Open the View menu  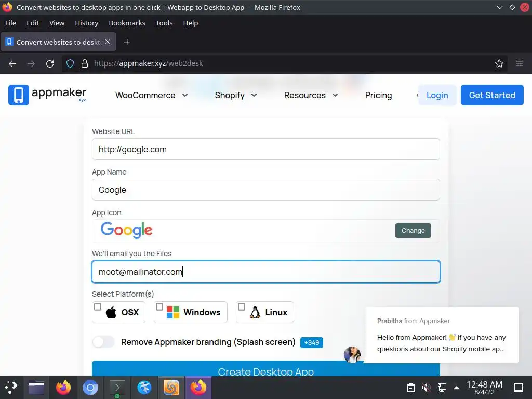(x=57, y=23)
